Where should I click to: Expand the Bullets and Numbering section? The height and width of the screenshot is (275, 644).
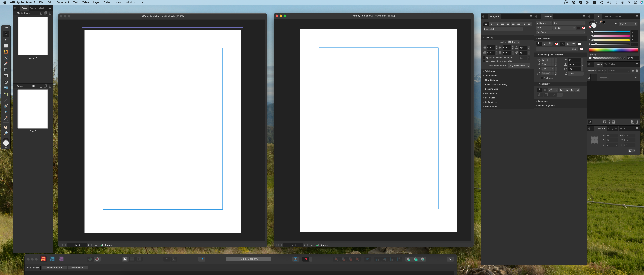496,84
